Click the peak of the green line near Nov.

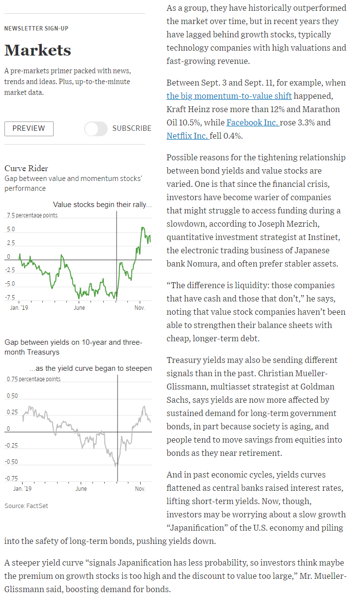[x=143, y=228]
